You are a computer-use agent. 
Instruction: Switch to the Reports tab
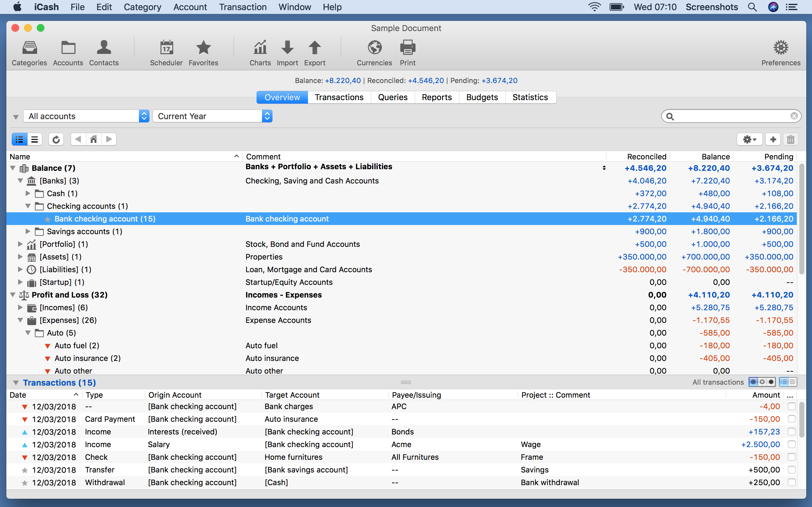click(436, 97)
